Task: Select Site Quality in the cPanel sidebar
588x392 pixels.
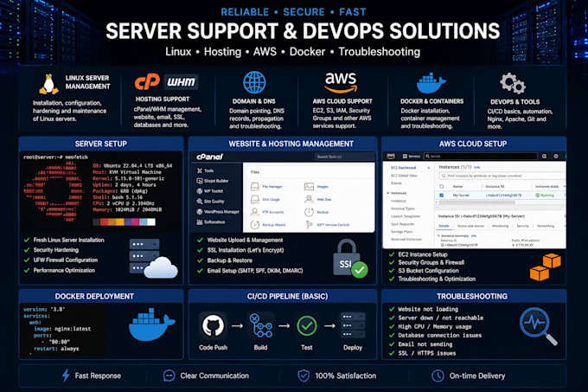Action: (x=210, y=202)
